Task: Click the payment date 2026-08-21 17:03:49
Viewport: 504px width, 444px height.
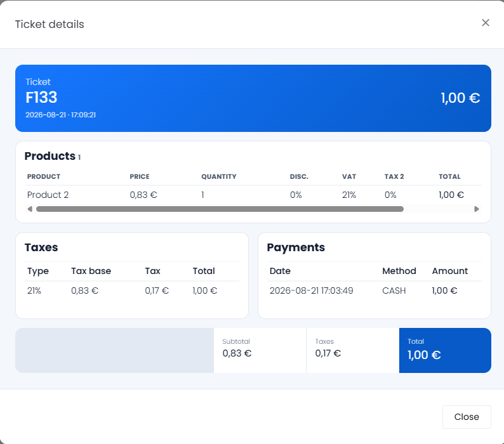Action: (x=311, y=291)
